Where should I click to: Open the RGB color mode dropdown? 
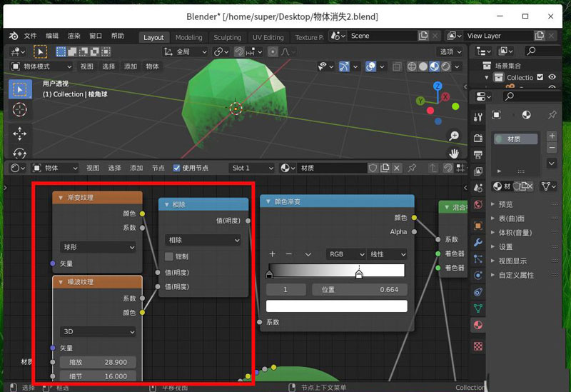(x=345, y=254)
